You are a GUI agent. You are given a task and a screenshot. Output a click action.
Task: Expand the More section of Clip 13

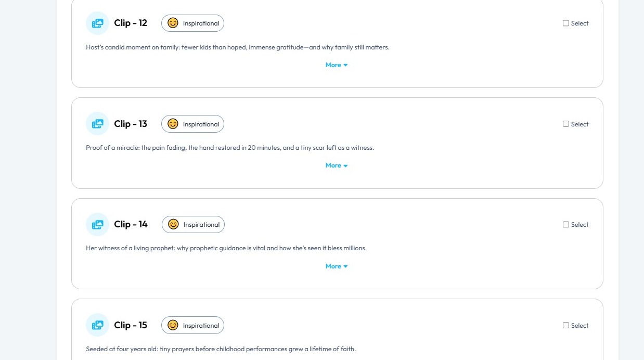pyautogui.click(x=336, y=165)
